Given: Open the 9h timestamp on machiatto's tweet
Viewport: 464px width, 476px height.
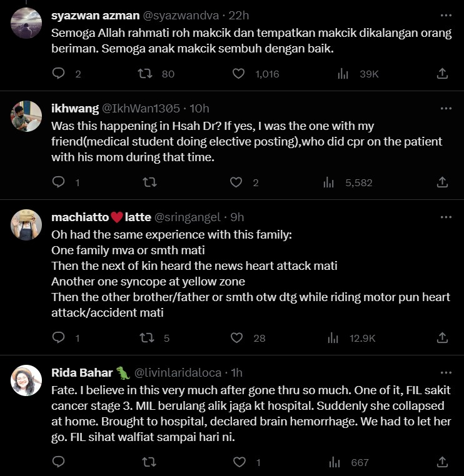Looking at the screenshot, I should 236,217.
